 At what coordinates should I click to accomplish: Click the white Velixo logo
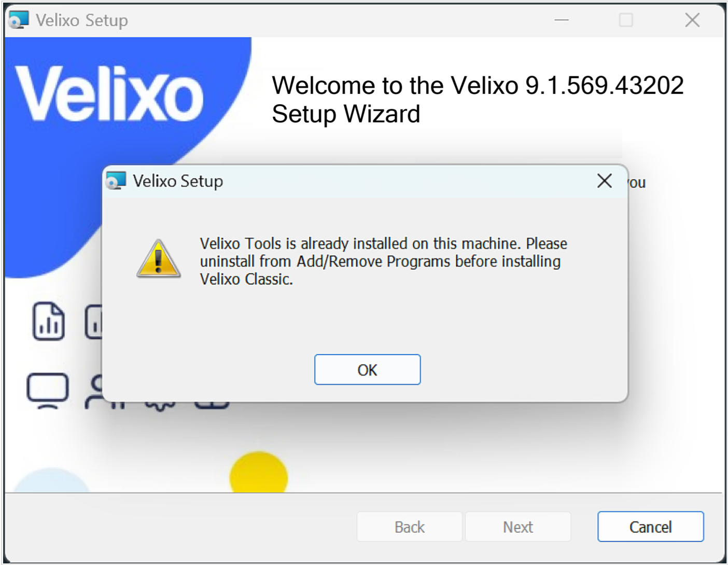point(109,94)
